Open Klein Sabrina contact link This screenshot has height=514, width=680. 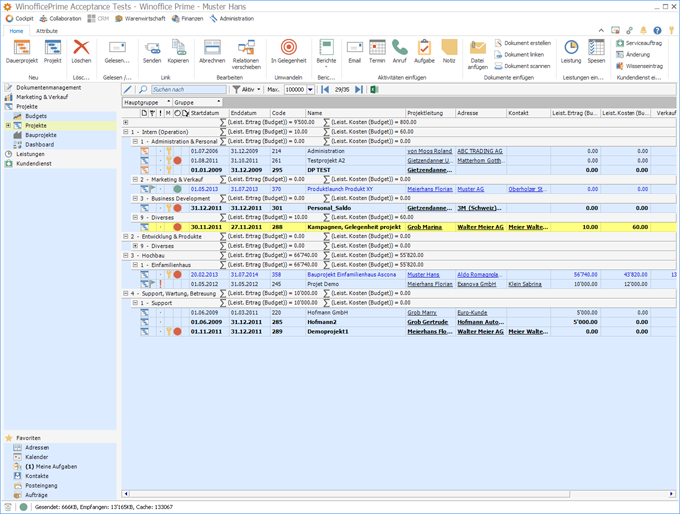pos(525,284)
